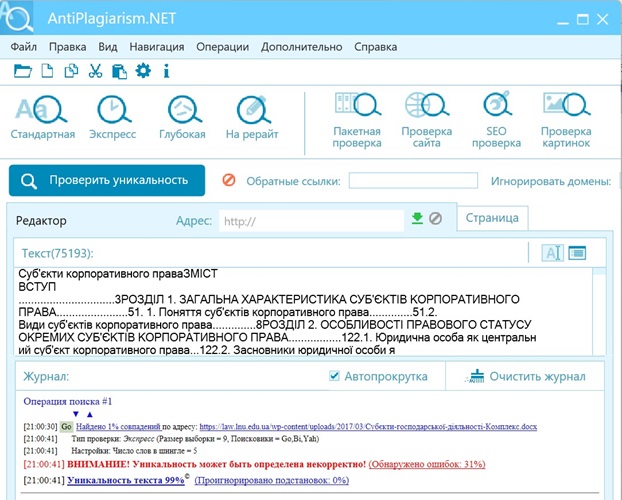Open Обнаружено ошибок: 31% link
The width and height of the screenshot is (622, 500).
(427, 464)
